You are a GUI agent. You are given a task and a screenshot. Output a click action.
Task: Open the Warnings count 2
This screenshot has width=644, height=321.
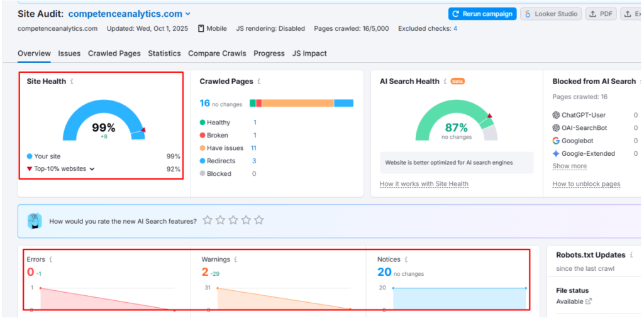pos(205,272)
